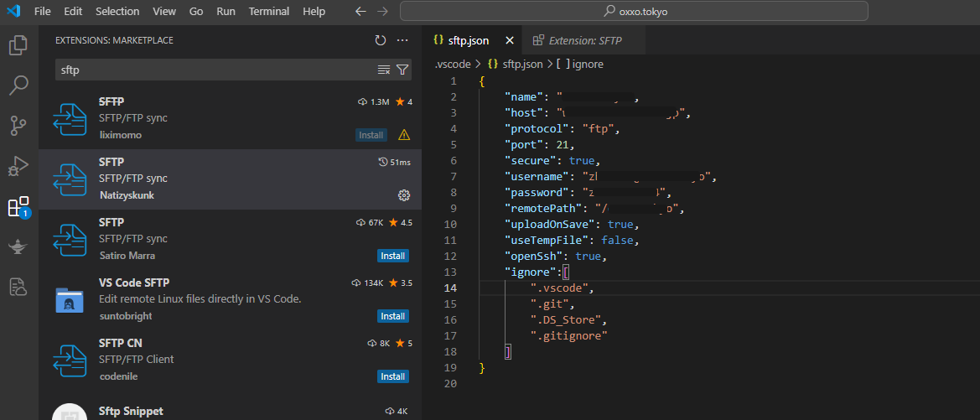Click the ".git" string on line 15
The image size is (980, 420).
(549, 304)
